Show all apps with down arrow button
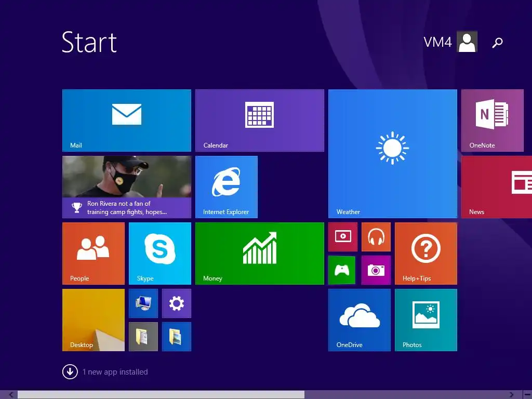This screenshot has width=532, height=399. pos(70,371)
